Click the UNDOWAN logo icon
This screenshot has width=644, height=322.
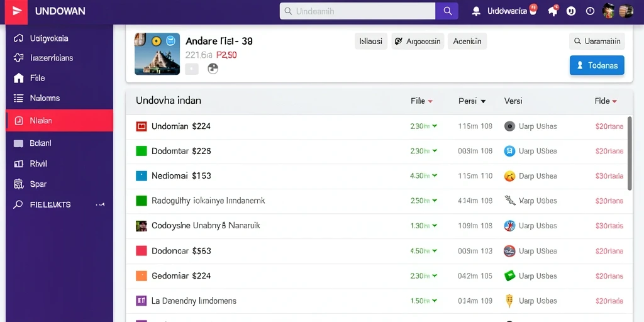pyautogui.click(x=16, y=11)
